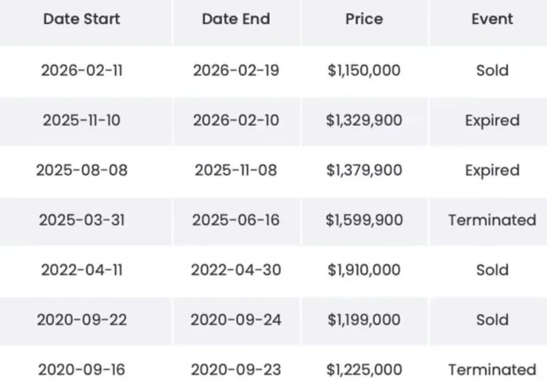Select Terminated event for 2025-06-16 row
547x392 pixels.
[x=492, y=220]
